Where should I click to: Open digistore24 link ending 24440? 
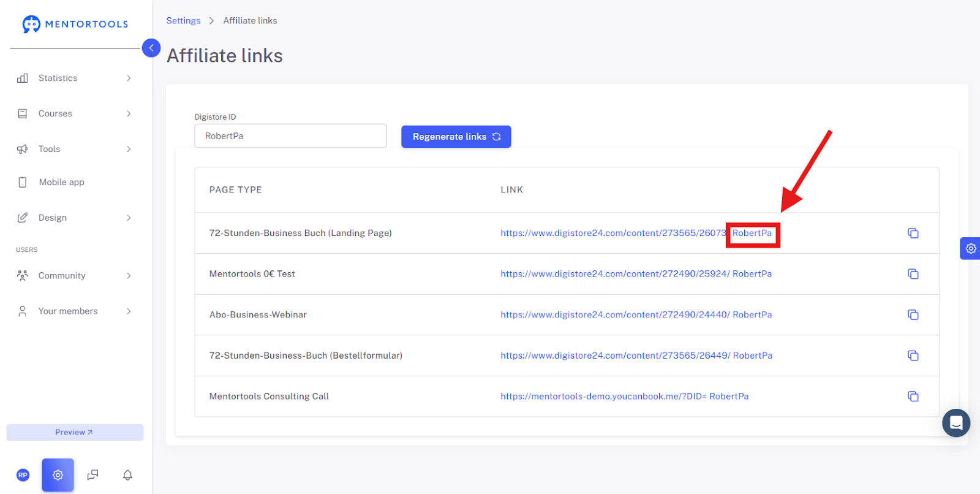click(x=636, y=314)
